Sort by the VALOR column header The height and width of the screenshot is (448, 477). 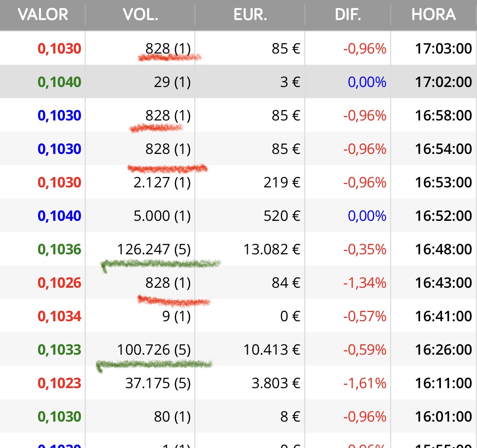(x=43, y=15)
